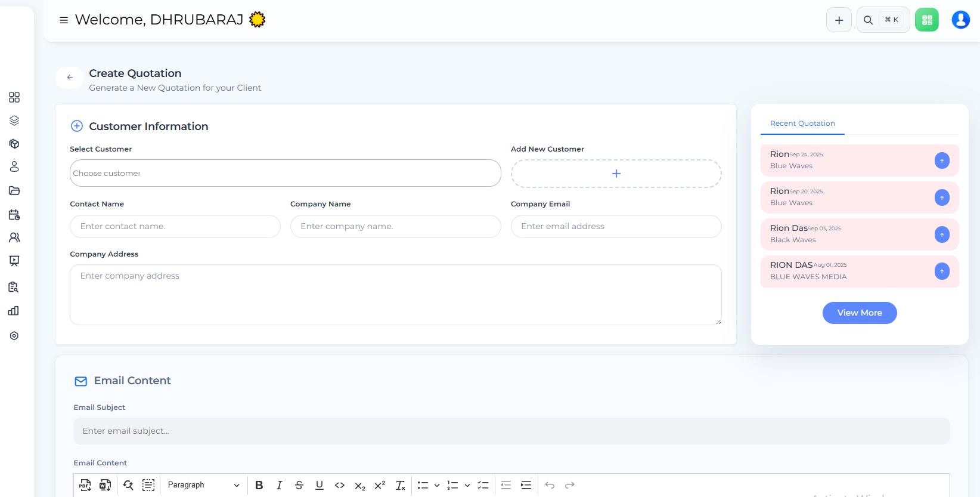Image resolution: width=980 pixels, height=497 pixels.
Task: Insert a bulleted list
Action: coord(423,485)
